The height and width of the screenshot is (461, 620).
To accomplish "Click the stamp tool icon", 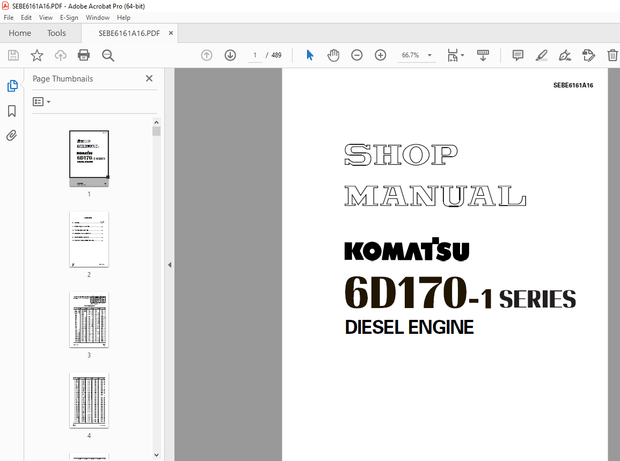I will [x=588, y=55].
